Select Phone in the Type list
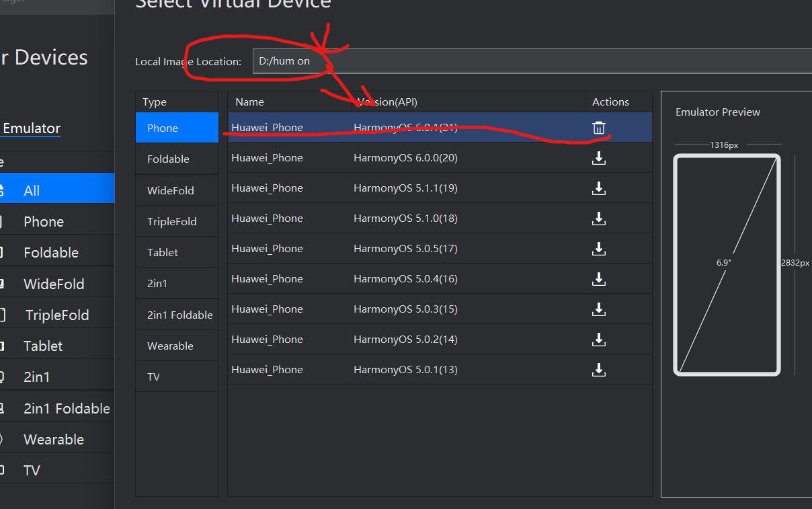This screenshot has width=812, height=509. [x=177, y=128]
